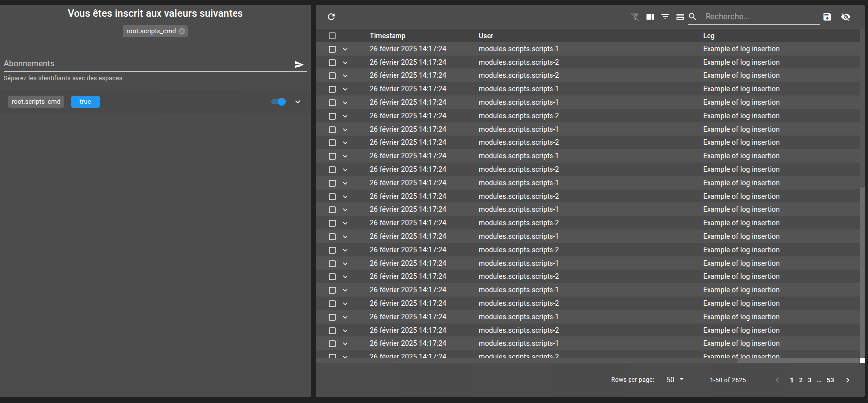The height and width of the screenshot is (403, 868).
Task: Focus the Recherche search field
Action: (x=761, y=17)
